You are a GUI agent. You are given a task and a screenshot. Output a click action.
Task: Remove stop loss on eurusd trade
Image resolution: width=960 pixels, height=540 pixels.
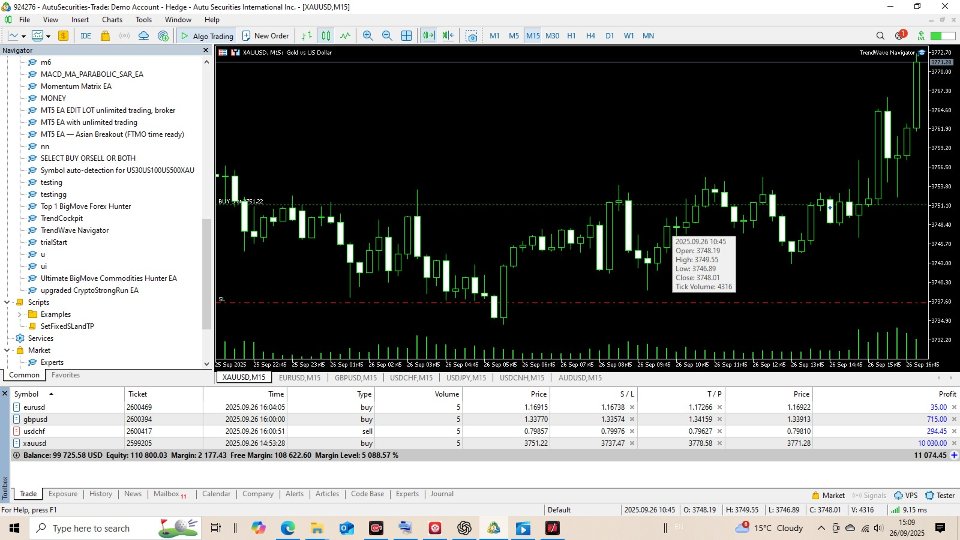tap(632, 407)
